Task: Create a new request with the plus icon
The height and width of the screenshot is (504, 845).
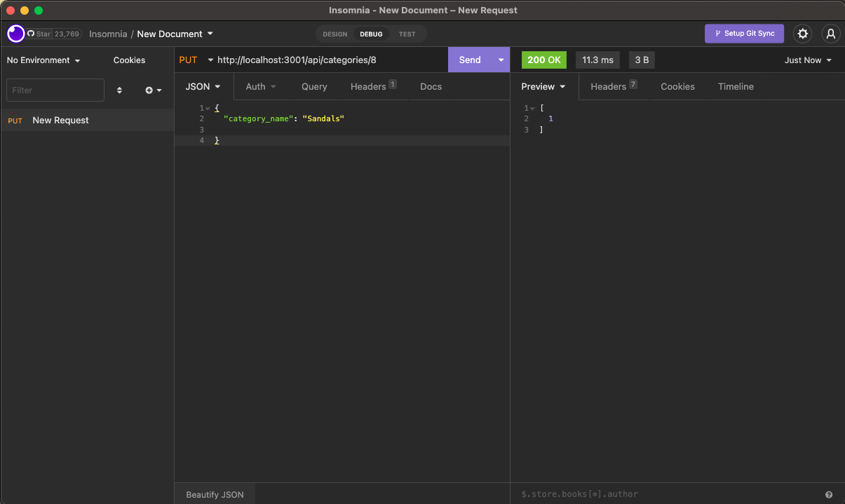Action: (149, 90)
